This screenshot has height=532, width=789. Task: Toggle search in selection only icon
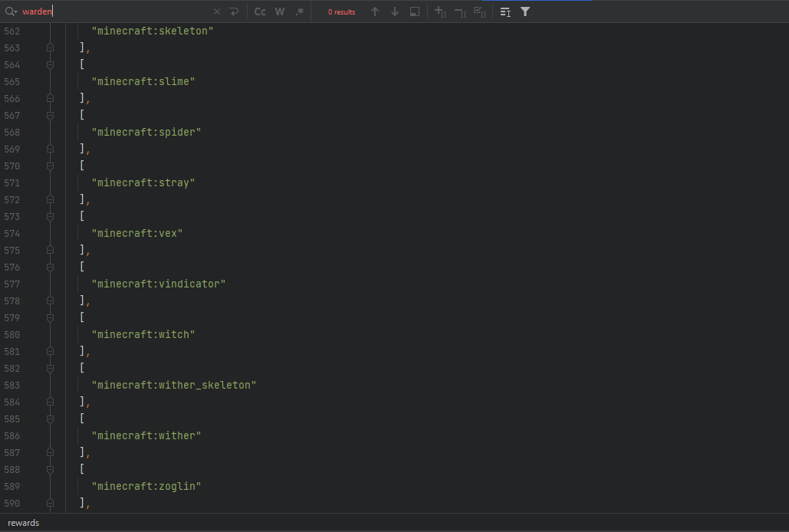click(x=415, y=11)
